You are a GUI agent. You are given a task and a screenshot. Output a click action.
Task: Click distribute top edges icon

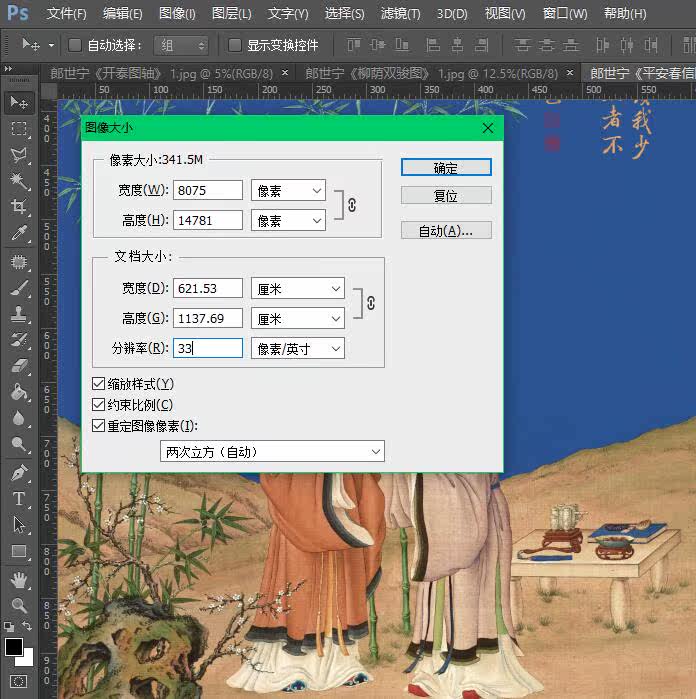tap(522, 45)
